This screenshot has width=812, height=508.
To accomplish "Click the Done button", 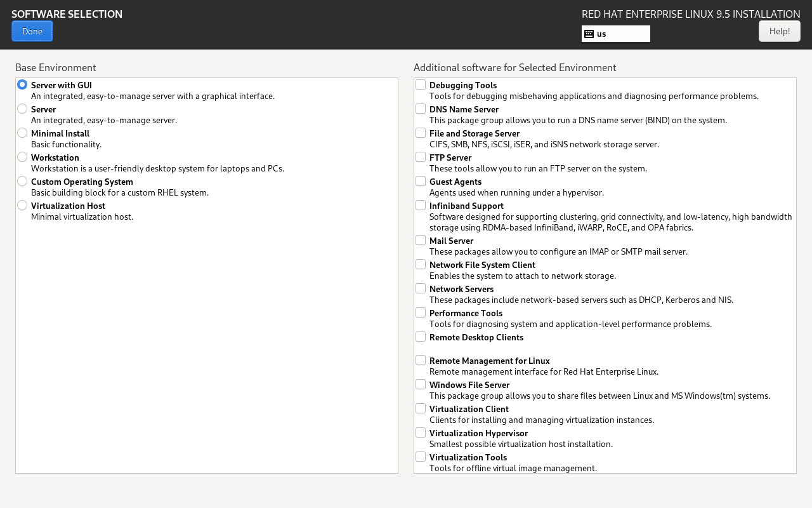I will click(32, 31).
